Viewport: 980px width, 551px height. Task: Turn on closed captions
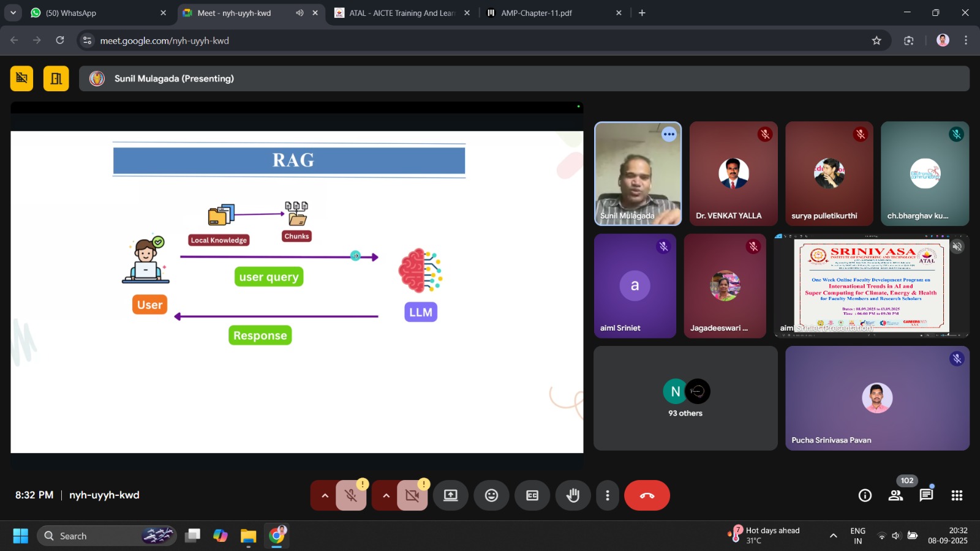[532, 495]
